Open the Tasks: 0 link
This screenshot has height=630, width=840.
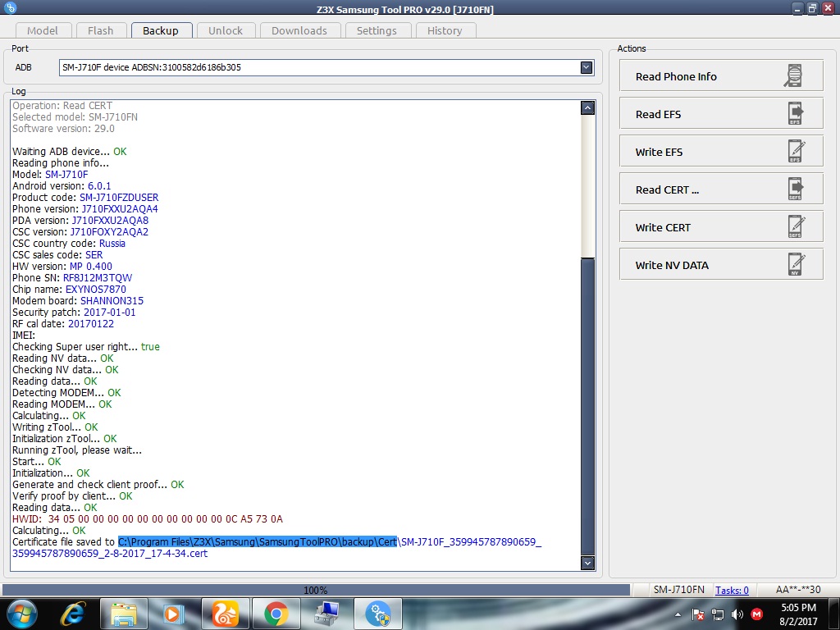click(732, 590)
